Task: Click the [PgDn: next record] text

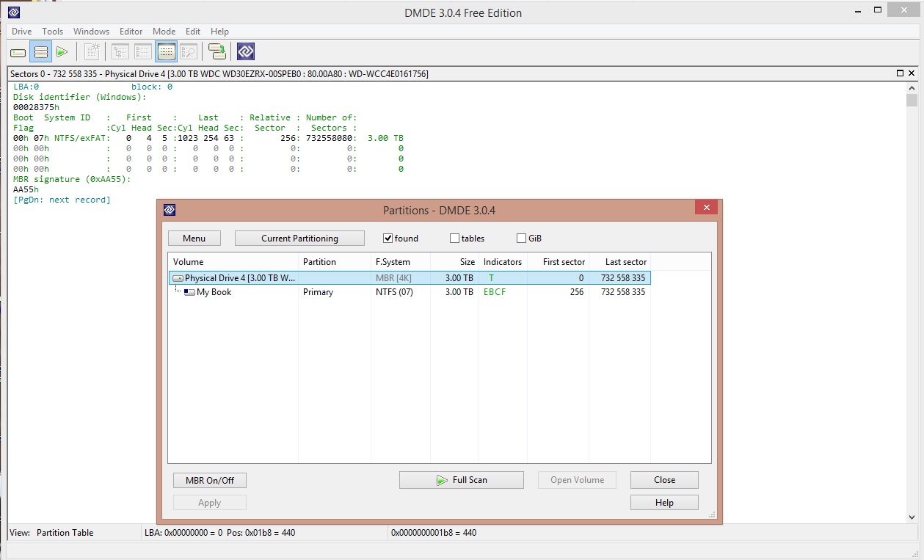Action: coord(62,200)
